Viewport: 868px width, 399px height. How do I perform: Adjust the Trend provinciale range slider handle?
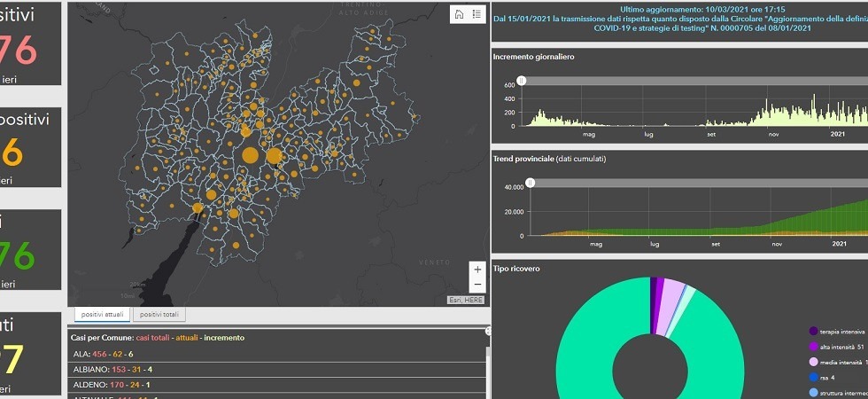click(x=531, y=183)
